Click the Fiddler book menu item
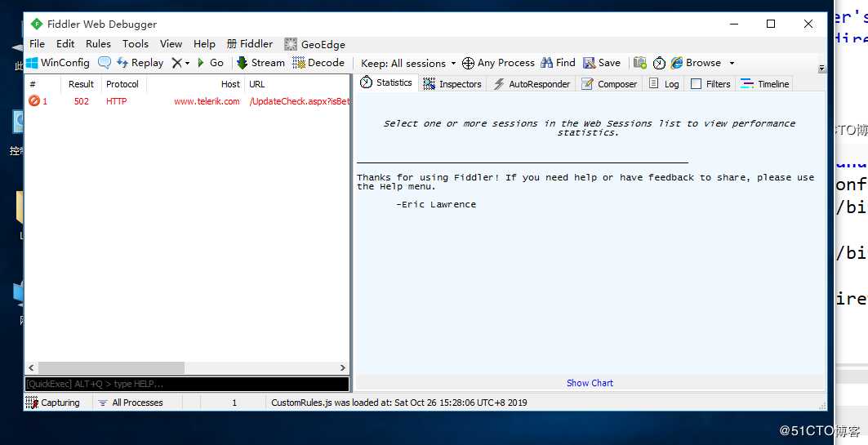This screenshot has height=445, width=868. pos(250,44)
